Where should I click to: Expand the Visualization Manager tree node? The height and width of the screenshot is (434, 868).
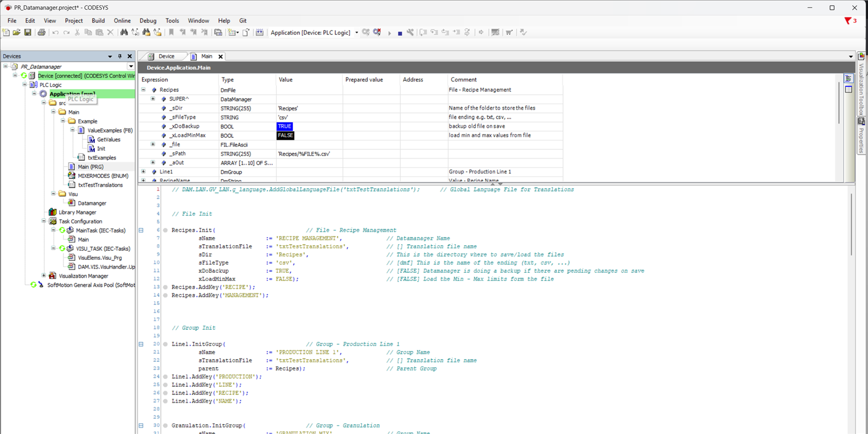44,276
